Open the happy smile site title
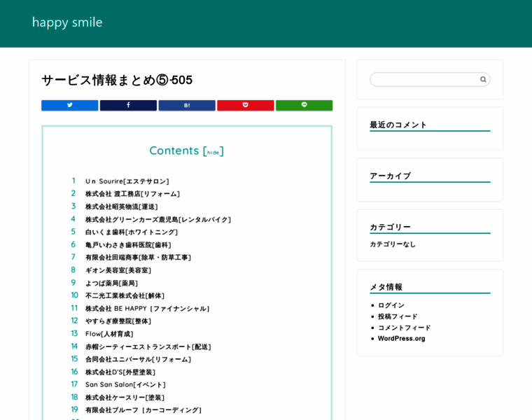 click(x=67, y=22)
